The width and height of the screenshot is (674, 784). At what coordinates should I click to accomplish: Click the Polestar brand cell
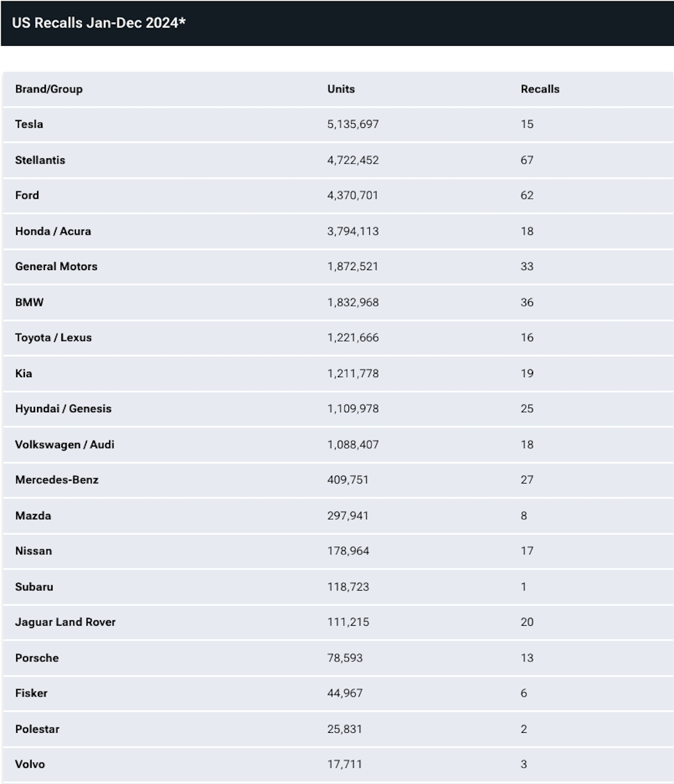click(38, 729)
